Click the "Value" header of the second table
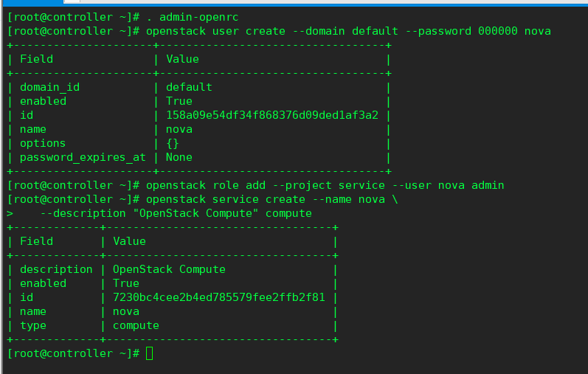The image size is (588, 374). [129, 241]
